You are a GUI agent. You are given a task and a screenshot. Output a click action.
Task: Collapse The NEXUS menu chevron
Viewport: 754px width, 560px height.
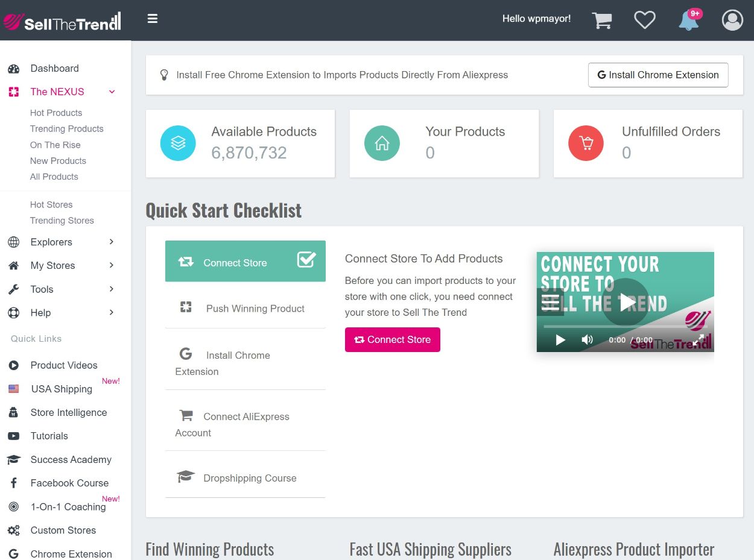112,92
